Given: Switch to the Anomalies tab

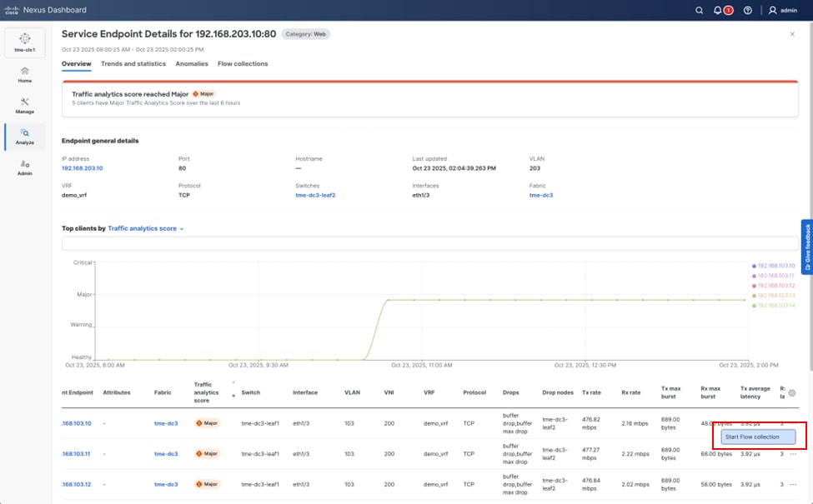Looking at the screenshot, I should coord(192,63).
